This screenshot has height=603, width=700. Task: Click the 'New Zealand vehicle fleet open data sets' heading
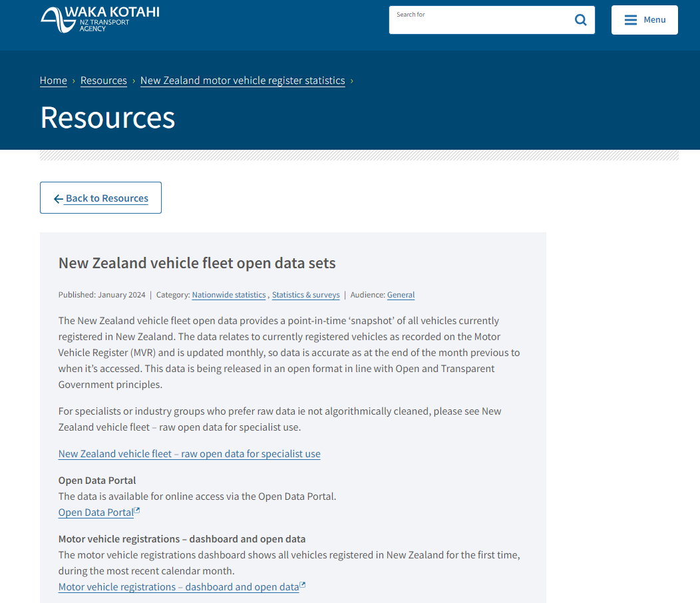[x=197, y=263]
